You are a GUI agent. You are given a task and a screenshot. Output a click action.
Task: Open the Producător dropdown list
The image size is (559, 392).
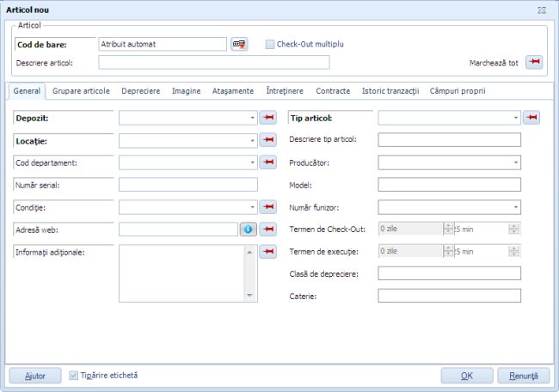pyautogui.click(x=515, y=162)
